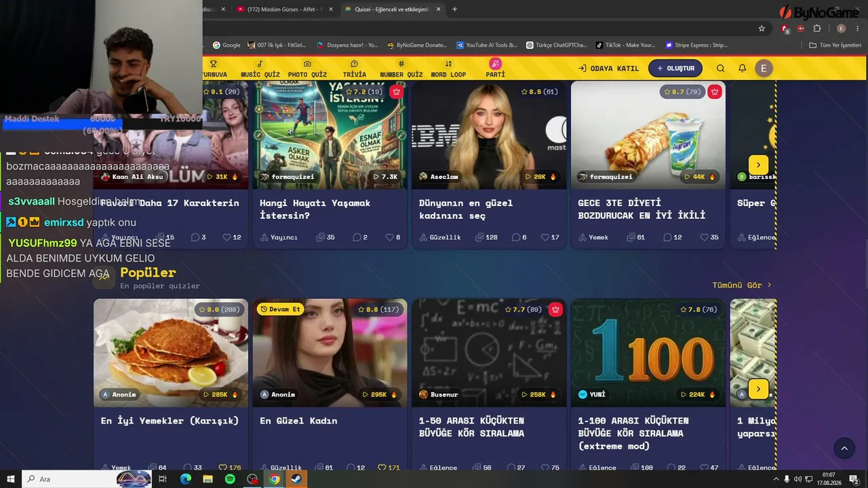
Task: Go to the Trivia section
Action: coord(354,68)
